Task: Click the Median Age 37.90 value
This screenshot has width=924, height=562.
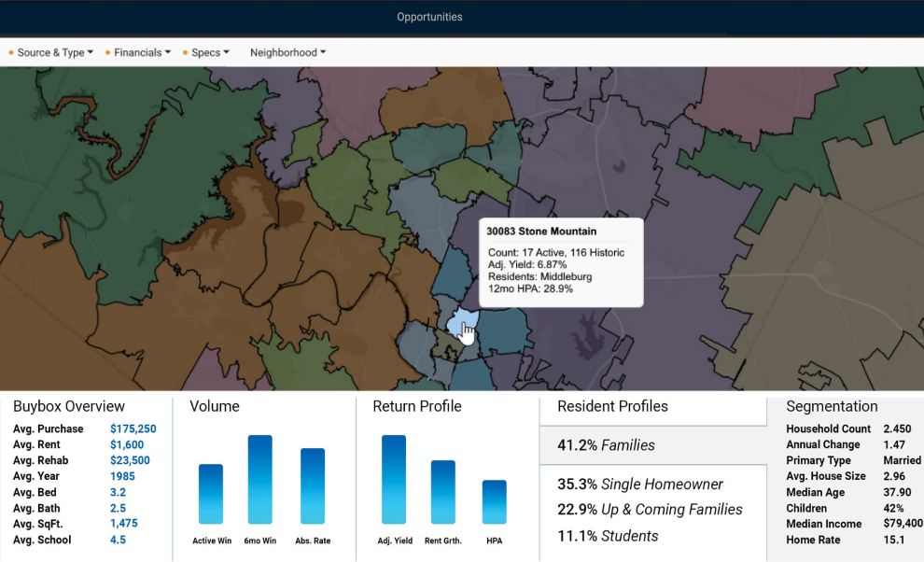Action: [x=897, y=492]
